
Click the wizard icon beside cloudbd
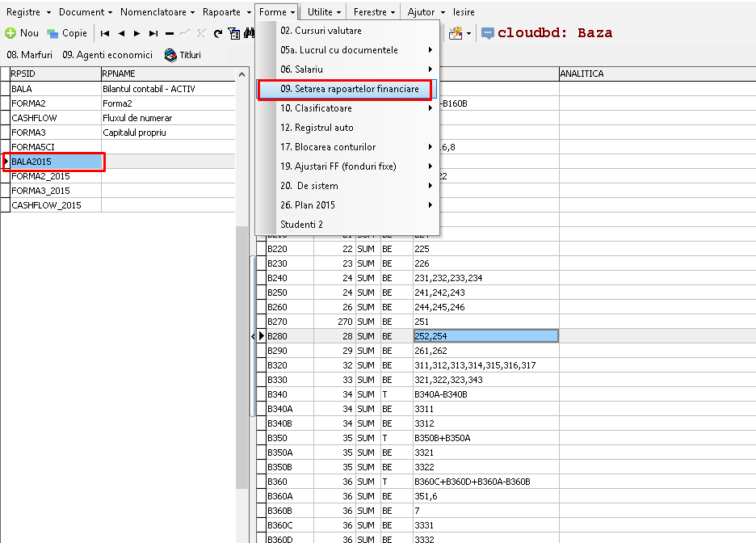456,33
